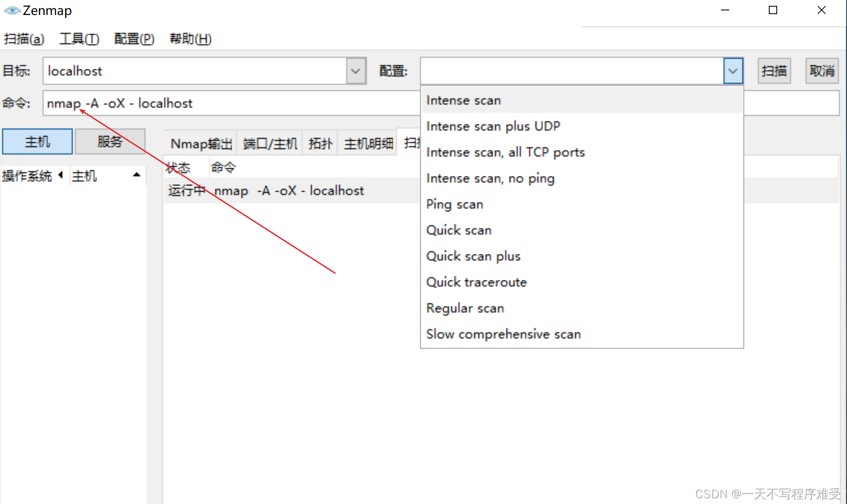Switch to the 端口/主机 tab

pyautogui.click(x=270, y=144)
